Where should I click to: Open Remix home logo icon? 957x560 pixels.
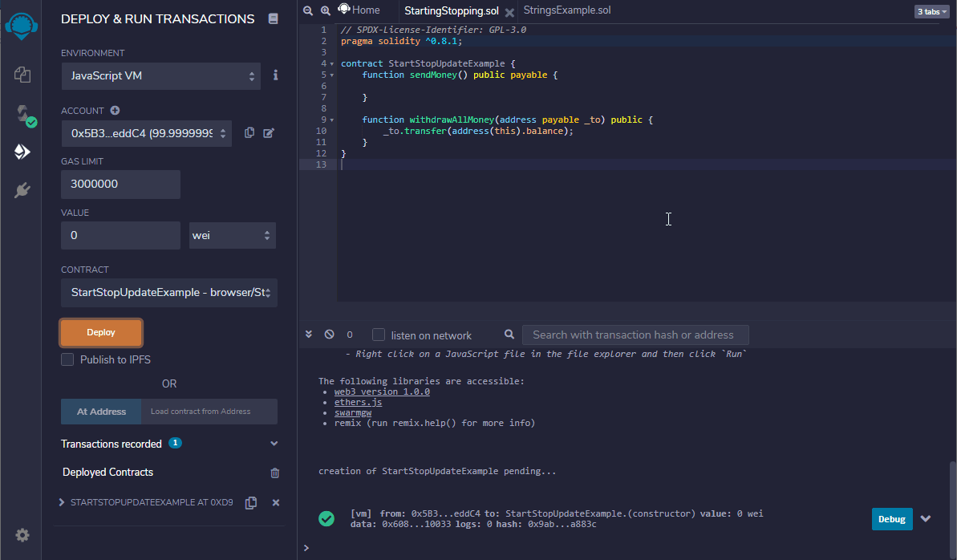(22, 26)
